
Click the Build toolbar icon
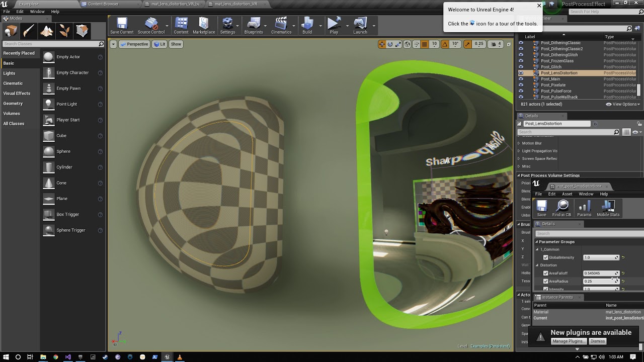click(x=307, y=26)
